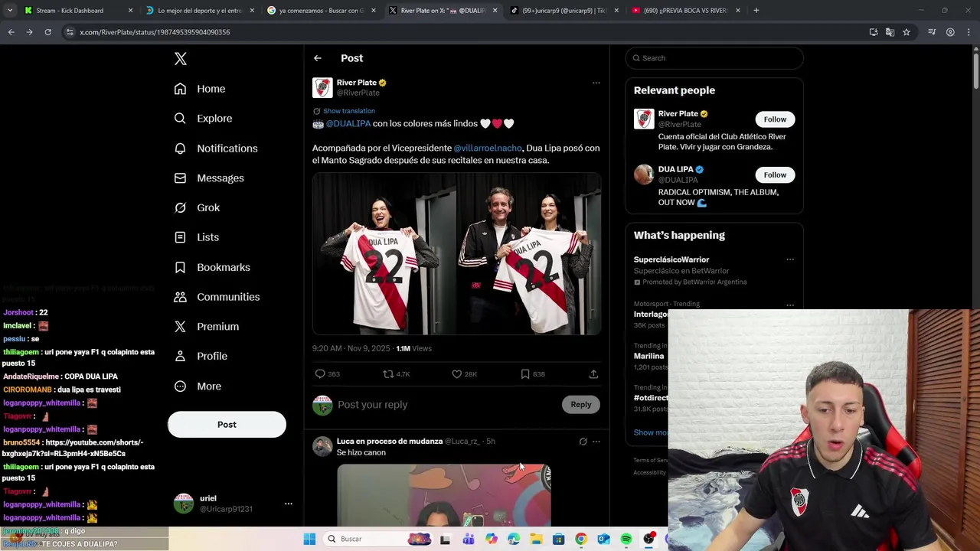Open Messages in the sidebar
980x551 pixels.
pos(209,178)
